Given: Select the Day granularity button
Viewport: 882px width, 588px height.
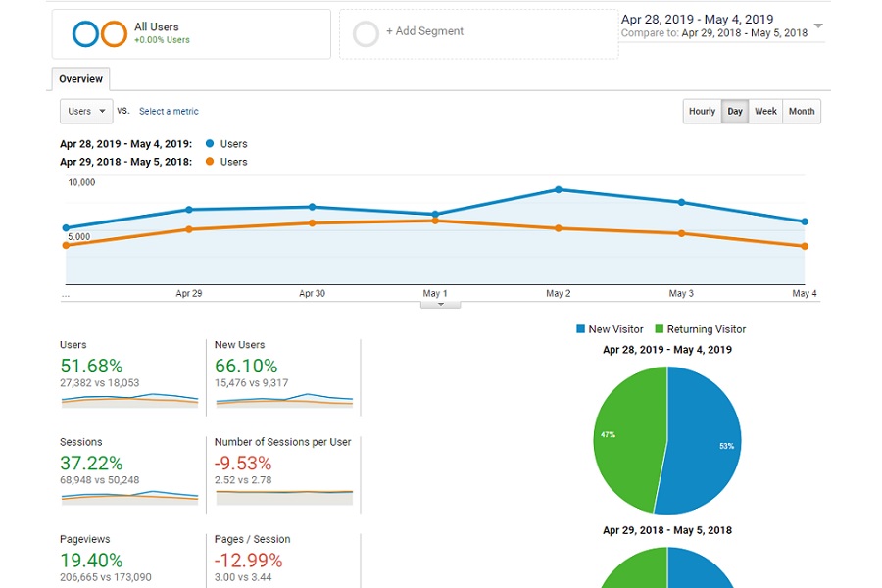Looking at the screenshot, I should [x=735, y=112].
